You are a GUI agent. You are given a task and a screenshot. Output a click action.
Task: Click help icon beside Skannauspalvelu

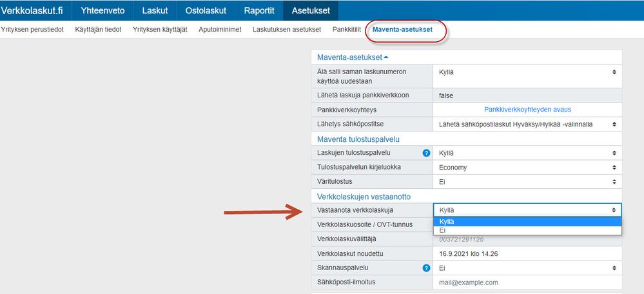pos(426,268)
